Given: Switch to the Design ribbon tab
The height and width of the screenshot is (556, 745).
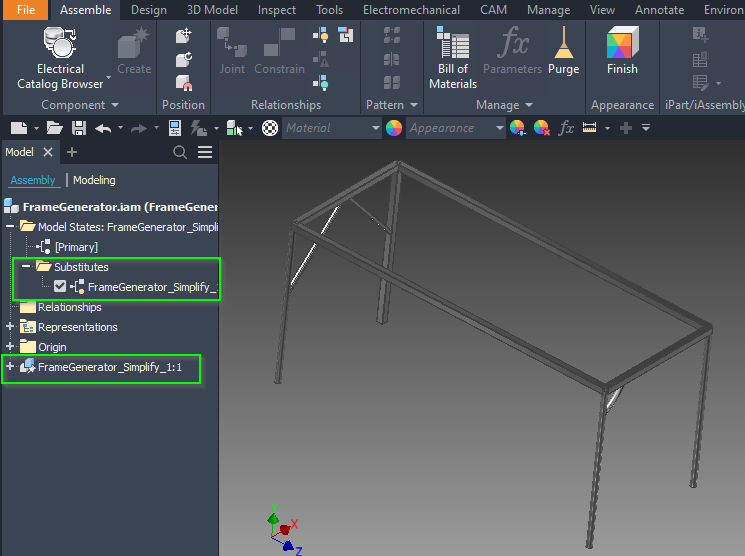Looking at the screenshot, I should point(149,10).
